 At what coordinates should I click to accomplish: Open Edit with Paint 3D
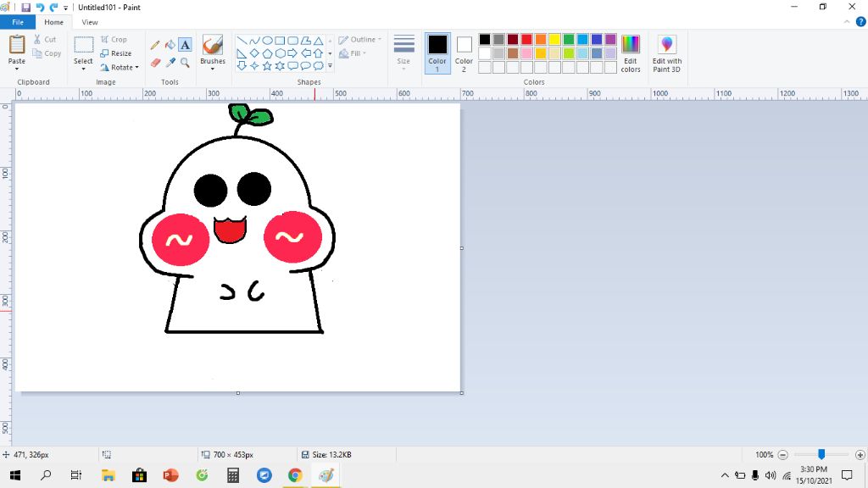click(666, 53)
